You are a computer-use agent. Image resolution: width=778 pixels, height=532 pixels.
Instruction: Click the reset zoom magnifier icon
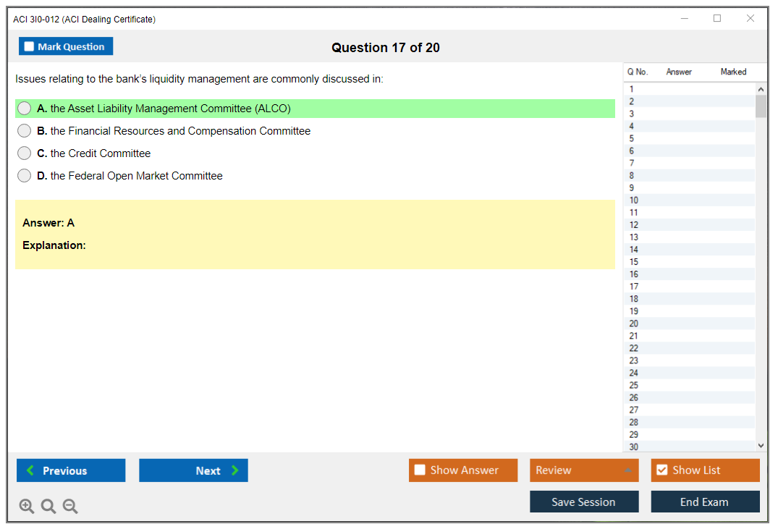[x=48, y=507]
